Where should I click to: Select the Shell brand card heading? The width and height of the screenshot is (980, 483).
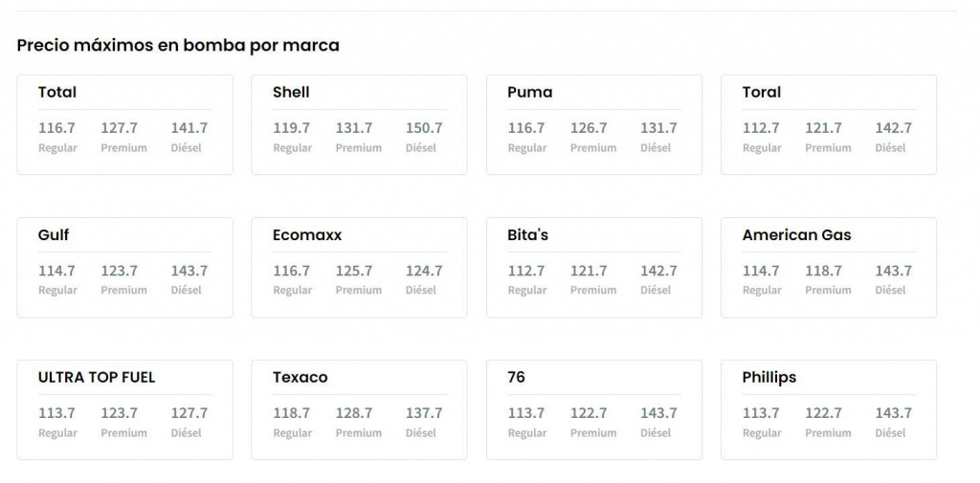tap(291, 92)
